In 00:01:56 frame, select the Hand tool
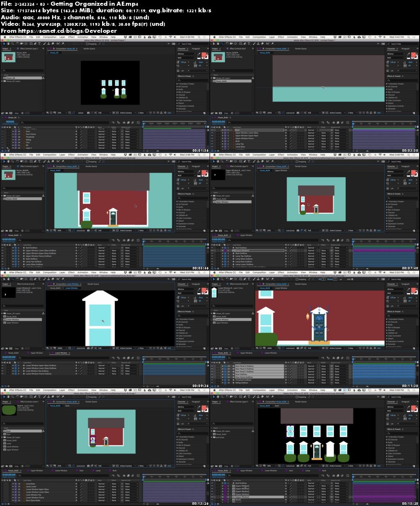The image size is (420, 506). [x=8, y=44]
